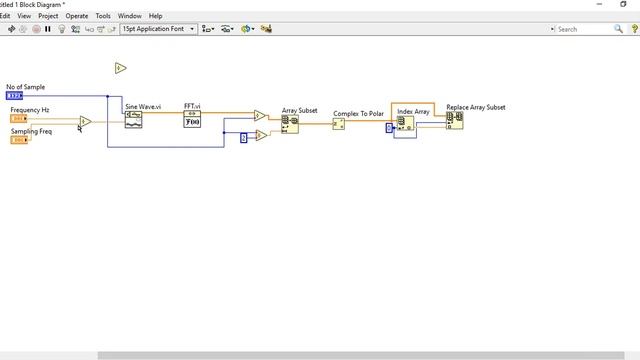Viewport: 640px width, 360px height.
Task: Open the Tools menu
Action: click(103, 16)
